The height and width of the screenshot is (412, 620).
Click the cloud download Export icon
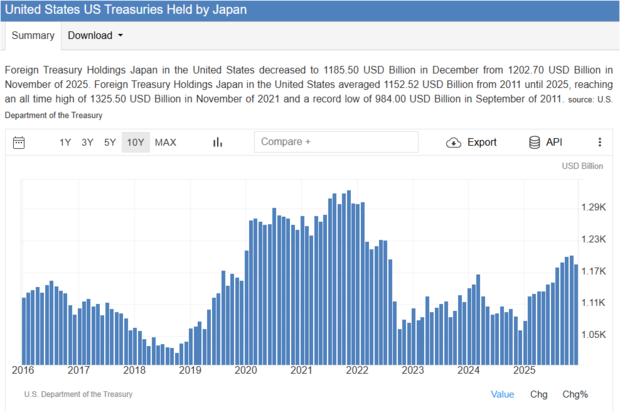(x=453, y=142)
